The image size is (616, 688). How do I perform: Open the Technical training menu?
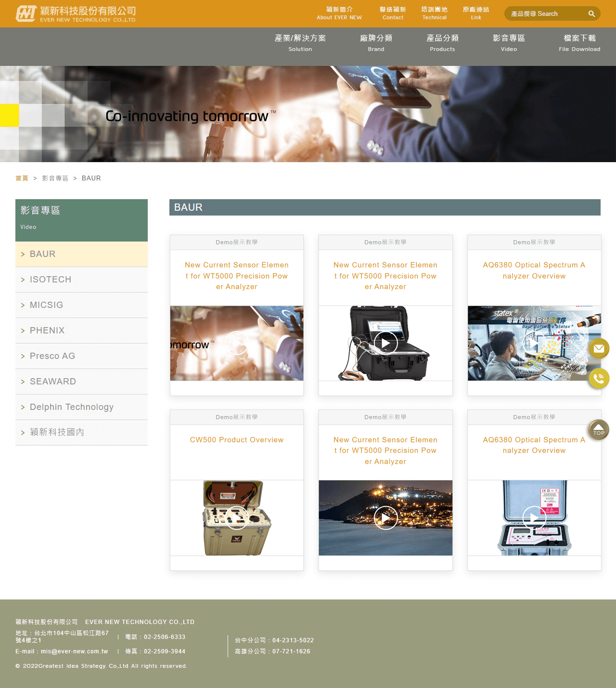click(434, 13)
